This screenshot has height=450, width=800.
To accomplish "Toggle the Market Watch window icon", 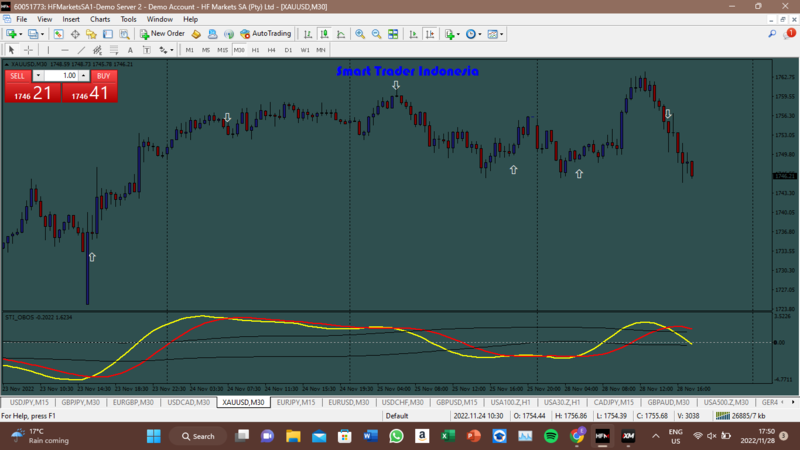I will 58,34.
